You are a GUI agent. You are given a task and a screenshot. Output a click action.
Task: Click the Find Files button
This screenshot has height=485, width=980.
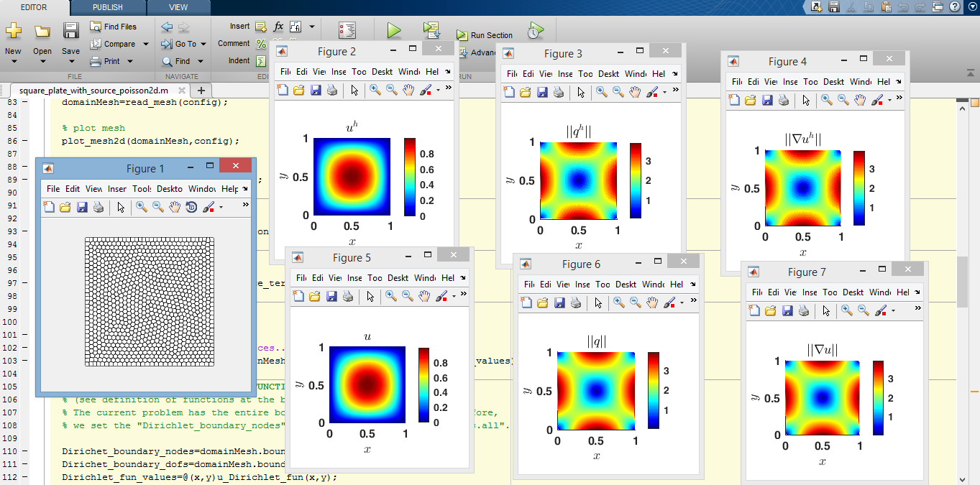[x=114, y=27]
